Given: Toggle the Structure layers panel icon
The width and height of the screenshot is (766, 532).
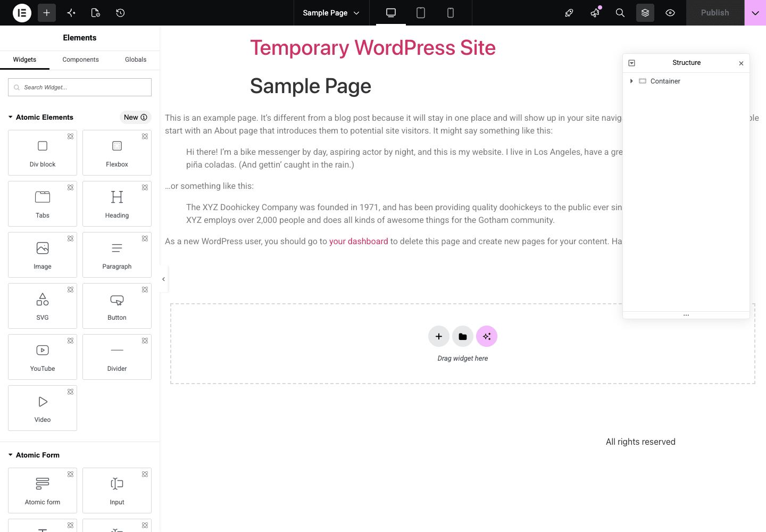Looking at the screenshot, I should click(645, 13).
